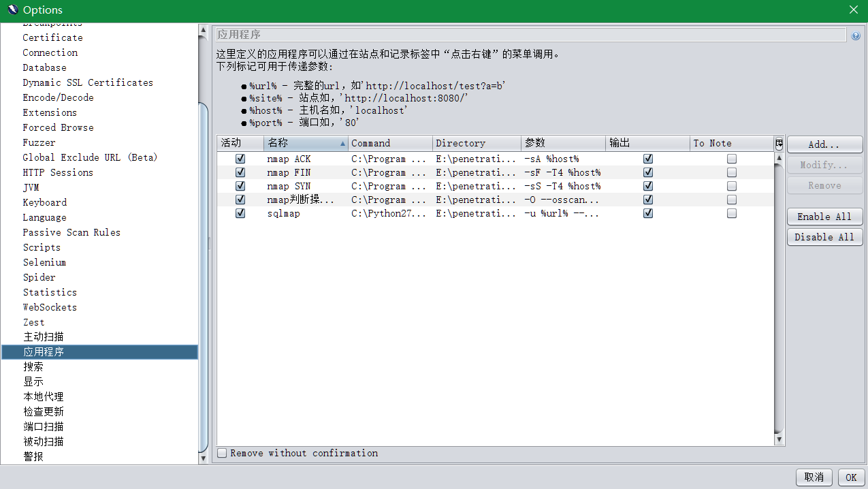Click the Enable All button
Screen dimensions: 868x489
[x=824, y=217]
